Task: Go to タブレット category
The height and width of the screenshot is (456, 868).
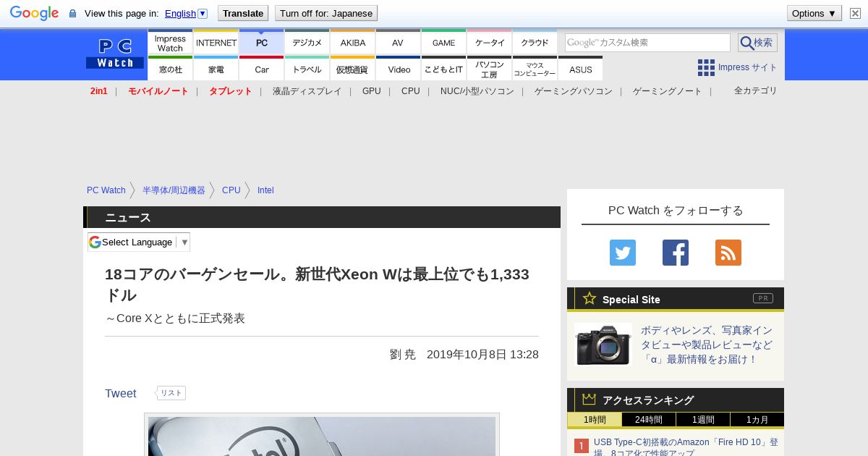Action: 231,91
